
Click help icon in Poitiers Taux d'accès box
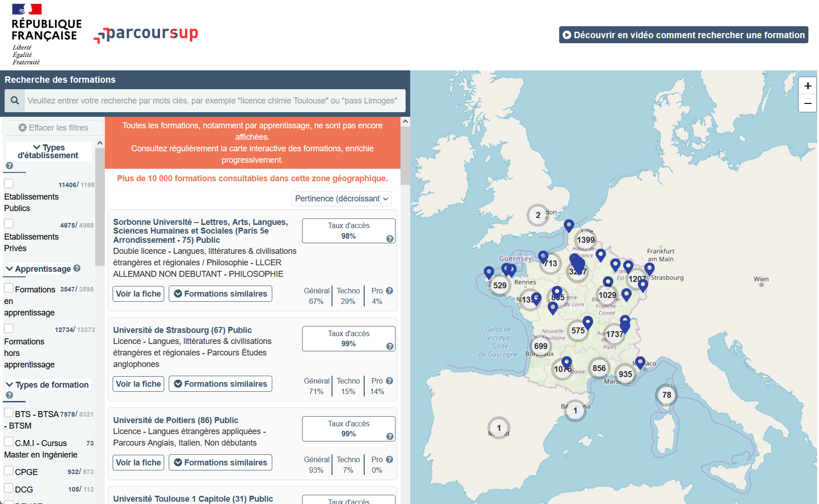coord(389,436)
